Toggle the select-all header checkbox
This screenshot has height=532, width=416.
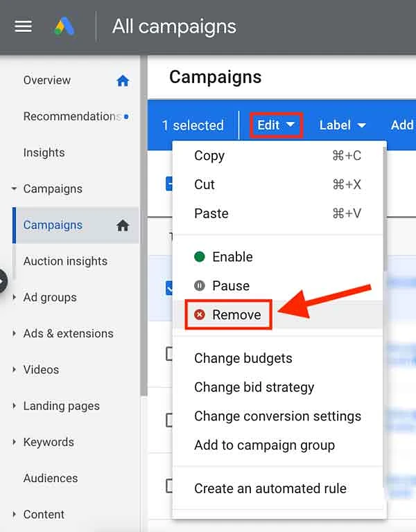tap(168, 184)
